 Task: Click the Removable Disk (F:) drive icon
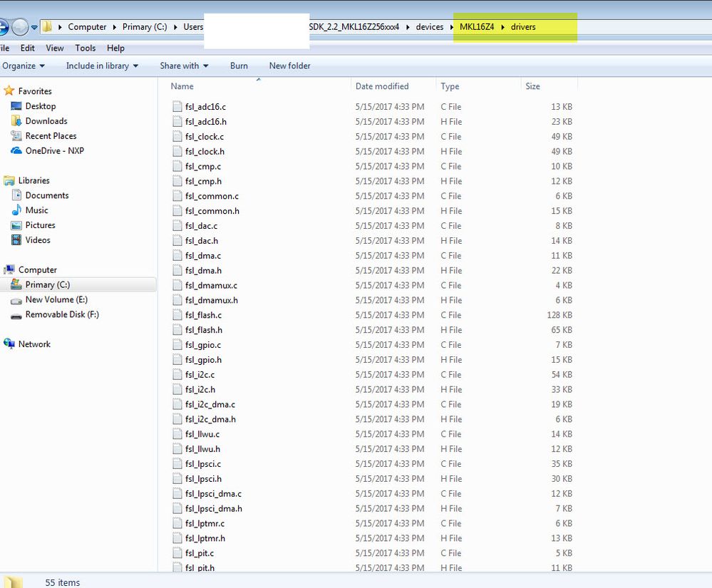tap(16, 316)
